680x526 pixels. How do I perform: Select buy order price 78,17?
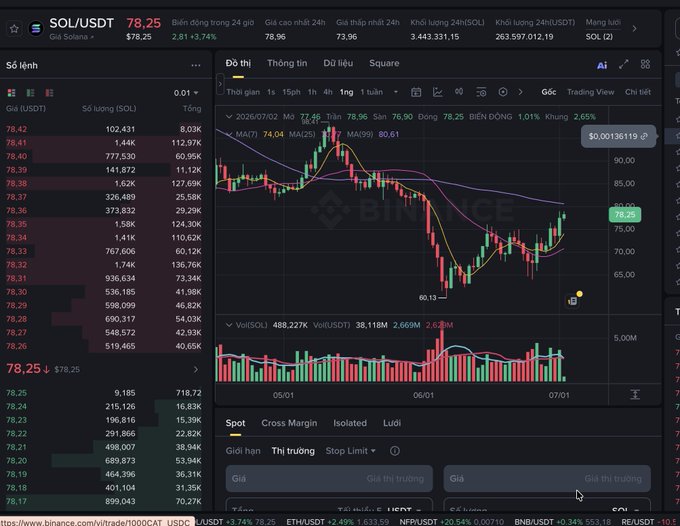[16, 501]
